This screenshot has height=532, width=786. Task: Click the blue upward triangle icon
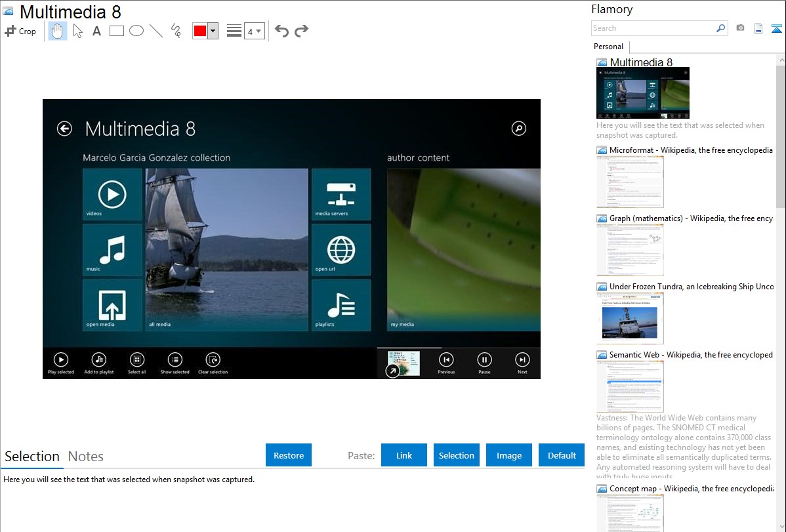click(x=776, y=28)
